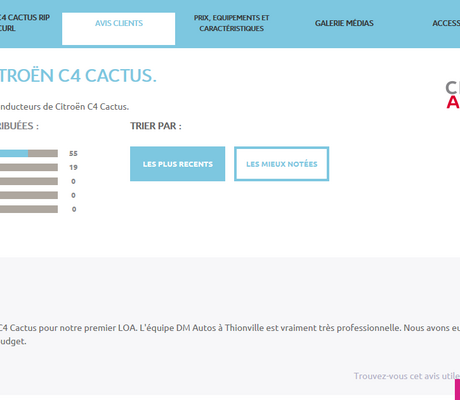
Task: Select the fourth rating bar showing zero
Action: tap(29, 195)
